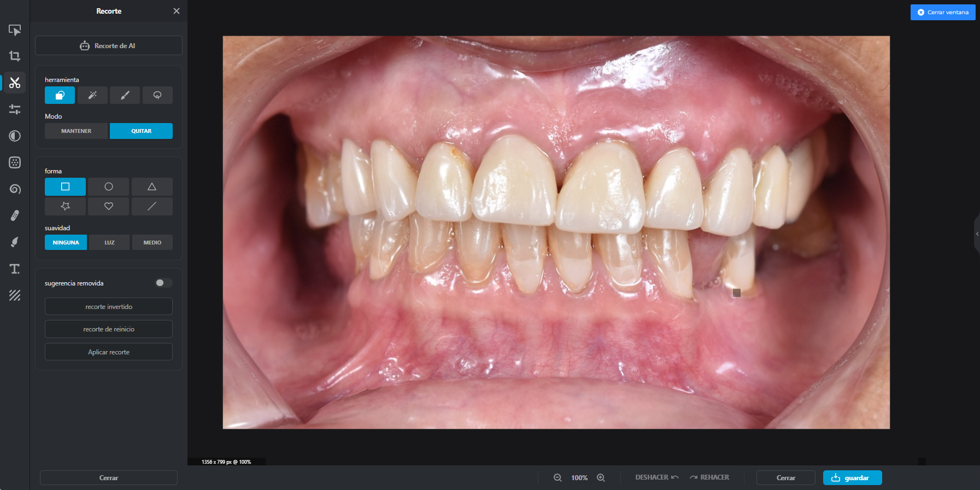Screen dimensions: 980x490
Task: Click Cerrar ventana button
Action: click(943, 12)
